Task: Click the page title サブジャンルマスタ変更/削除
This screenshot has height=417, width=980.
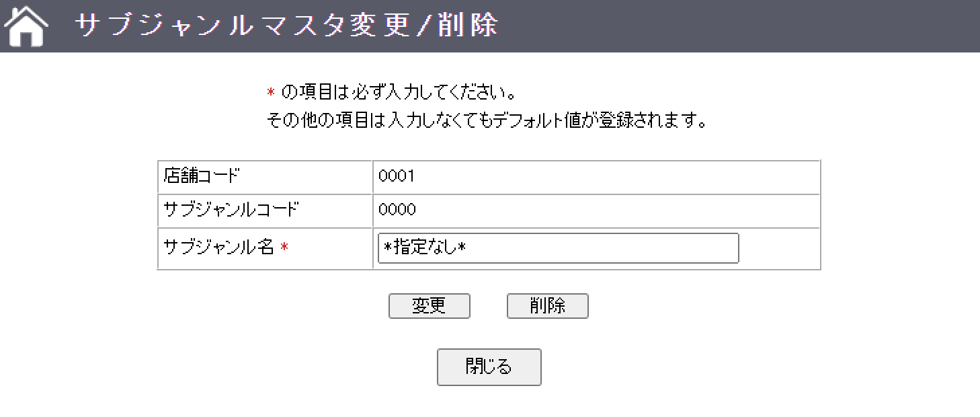Action: click(286, 24)
